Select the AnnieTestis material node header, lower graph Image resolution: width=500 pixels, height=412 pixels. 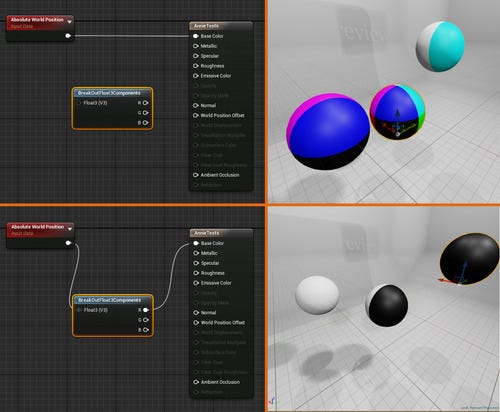point(221,233)
